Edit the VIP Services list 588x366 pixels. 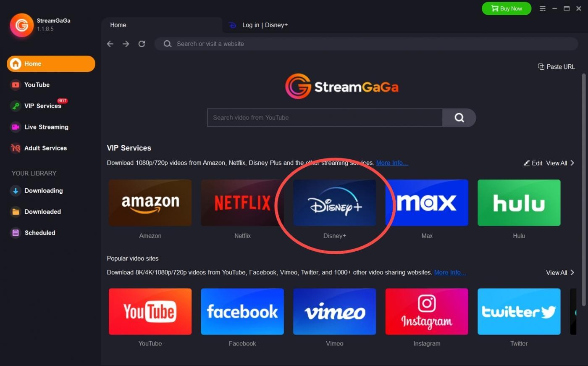[x=533, y=163]
